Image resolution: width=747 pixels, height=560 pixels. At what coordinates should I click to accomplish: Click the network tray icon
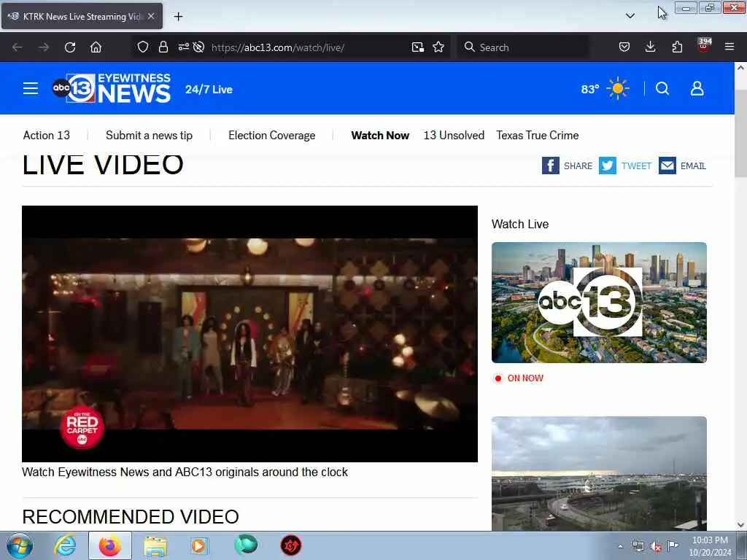pyautogui.click(x=638, y=546)
